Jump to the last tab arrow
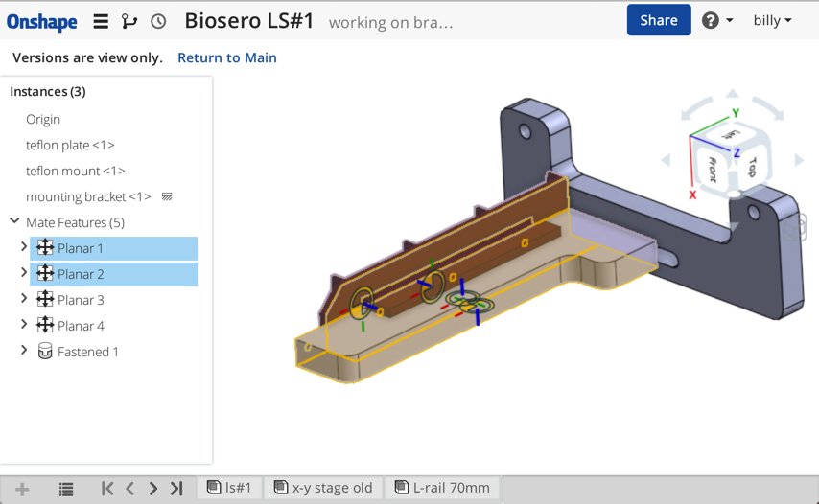The image size is (819, 504). pos(176,489)
